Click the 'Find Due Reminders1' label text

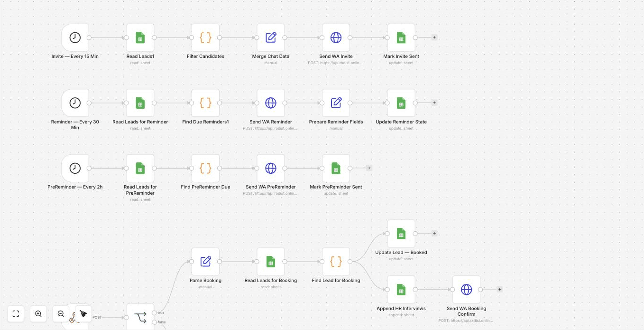click(205, 122)
